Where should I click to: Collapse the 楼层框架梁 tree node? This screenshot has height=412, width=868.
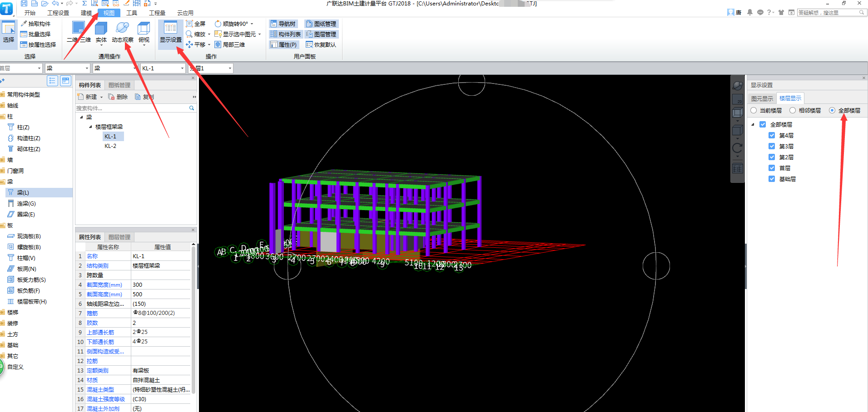pyautogui.click(x=90, y=127)
